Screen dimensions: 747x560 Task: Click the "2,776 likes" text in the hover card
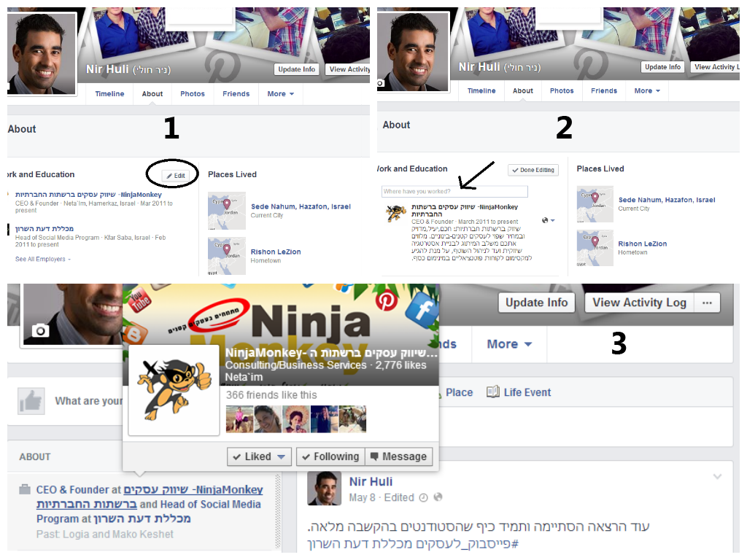pyautogui.click(x=400, y=365)
